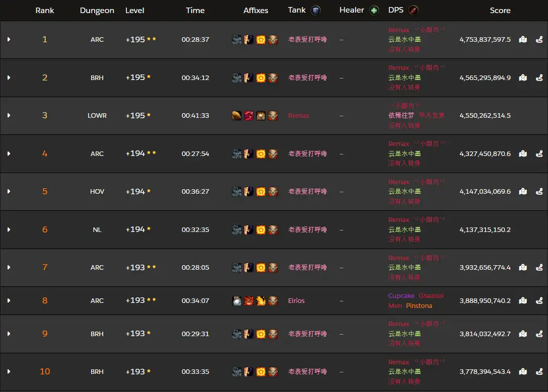The width and height of the screenshot is (548, 392).
Task: Click the green Healer plus icon
Action: pos(374,11)
